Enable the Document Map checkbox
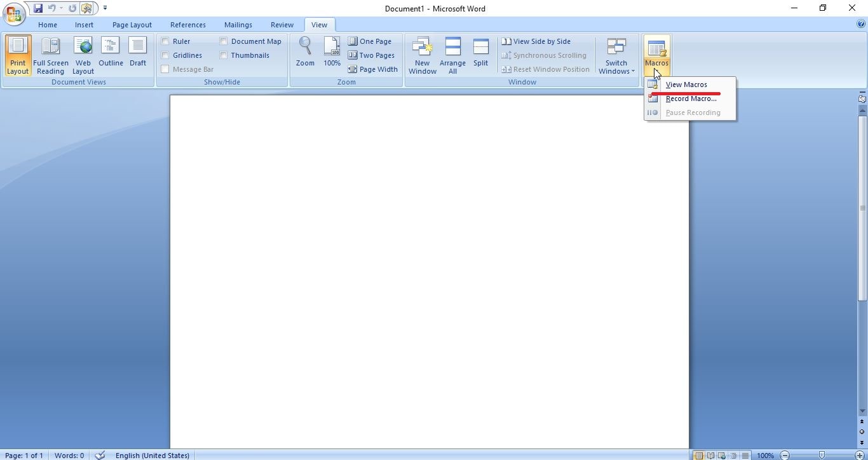This screenshot has height=460, width=868. pyautogui.click(x=224, y=41)
